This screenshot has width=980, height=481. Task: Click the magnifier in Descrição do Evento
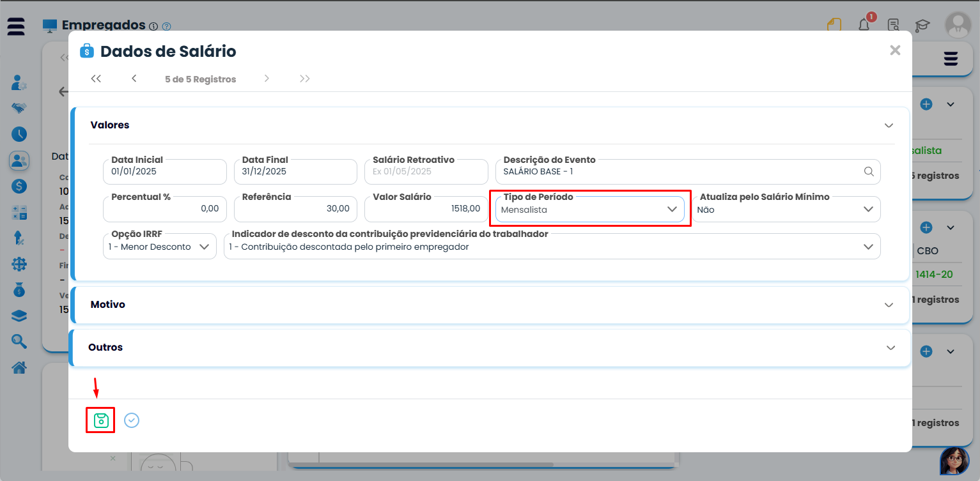click(x=869, y=172)
